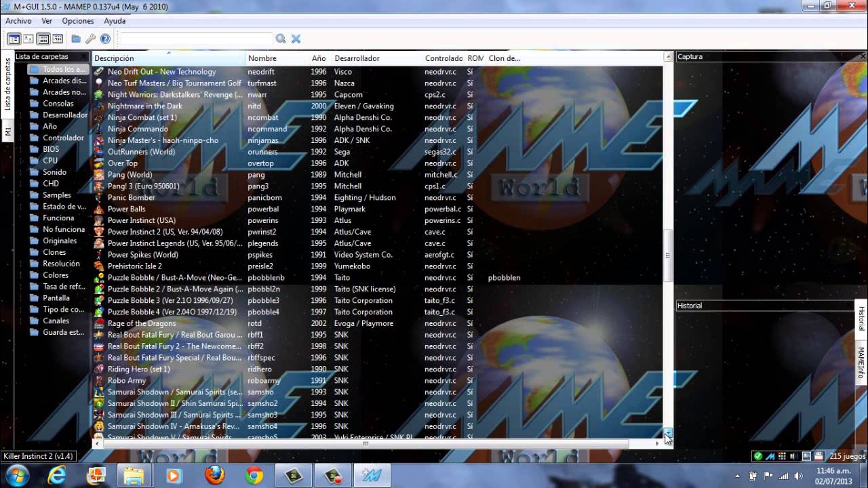Select the Pantalla folder
Image resolution: width=868 pixels, height=488 pixels.
pos(50,298)
